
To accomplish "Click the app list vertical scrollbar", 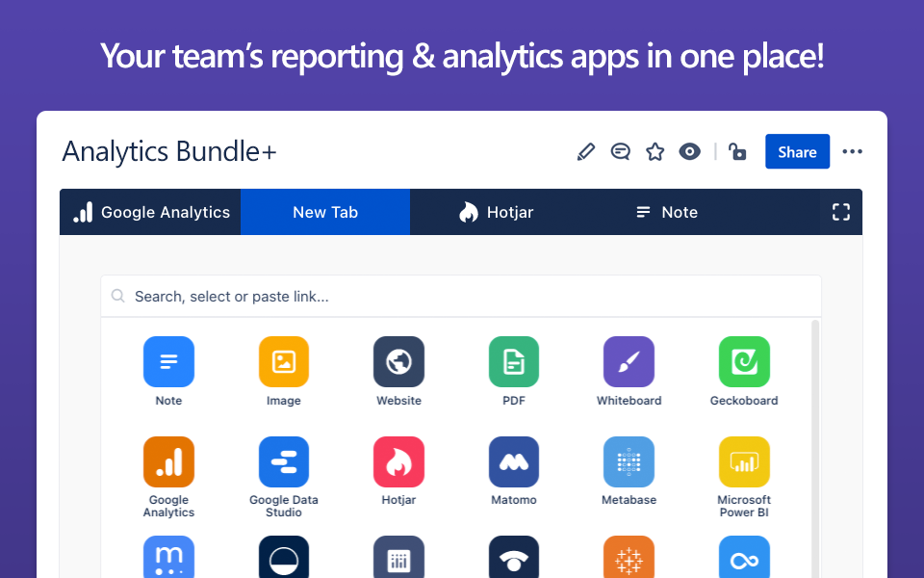I will point(815,448).
